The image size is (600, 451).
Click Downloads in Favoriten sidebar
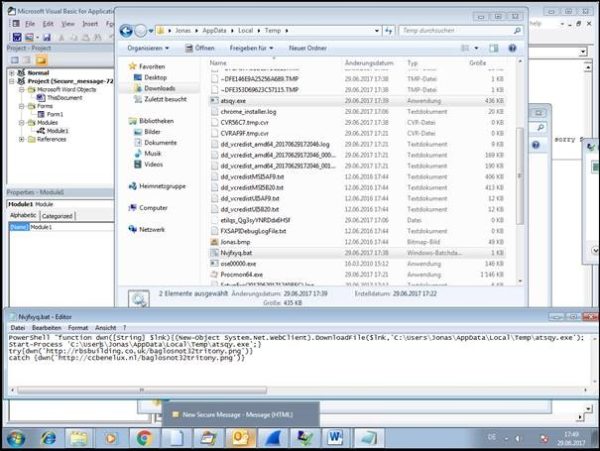(160, 88)
